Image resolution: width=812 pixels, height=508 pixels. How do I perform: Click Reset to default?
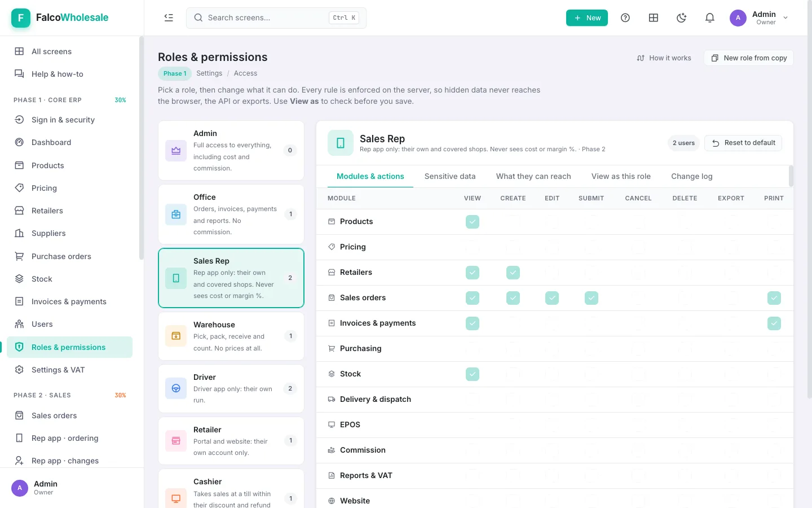743,143
